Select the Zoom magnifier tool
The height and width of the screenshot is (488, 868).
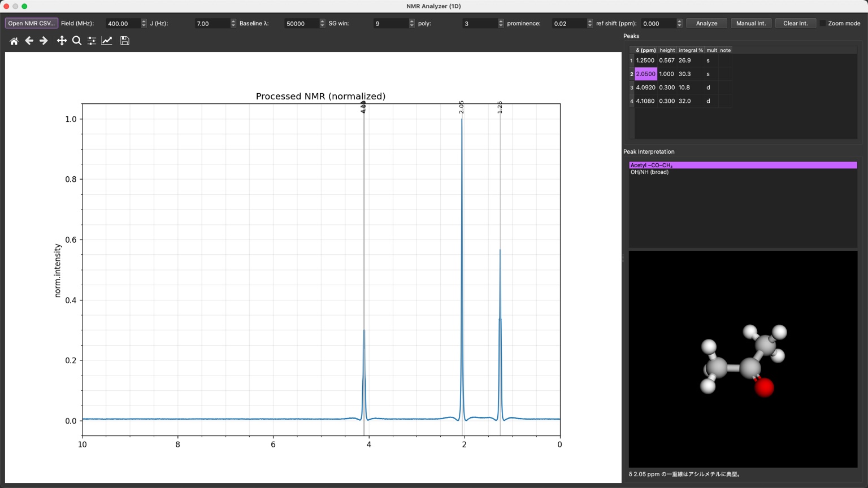point(77,41)
